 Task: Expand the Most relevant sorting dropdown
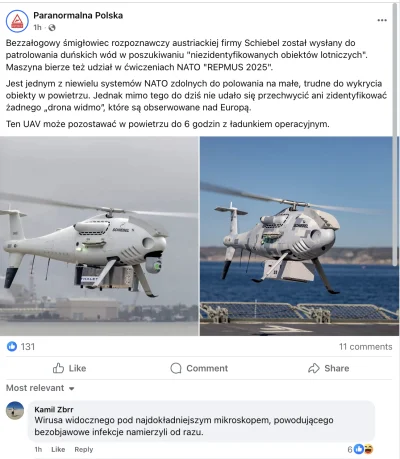point(40,388)
